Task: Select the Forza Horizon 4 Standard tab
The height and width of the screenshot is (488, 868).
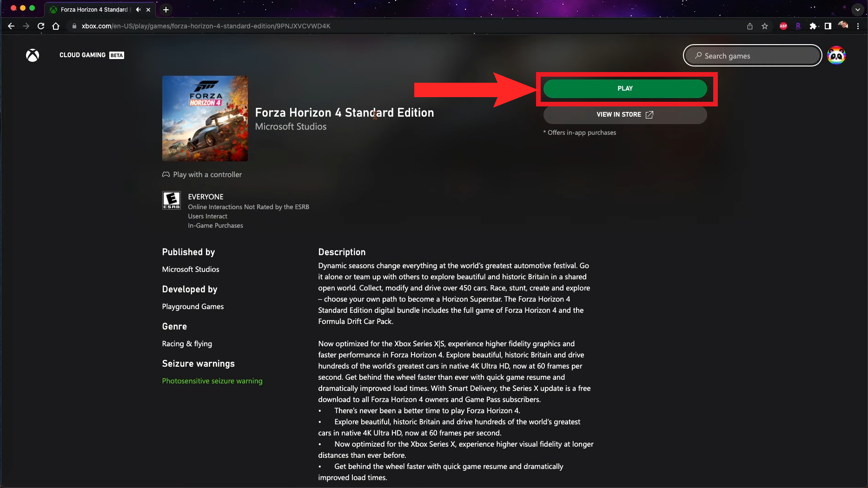Action: click(93, 9)
